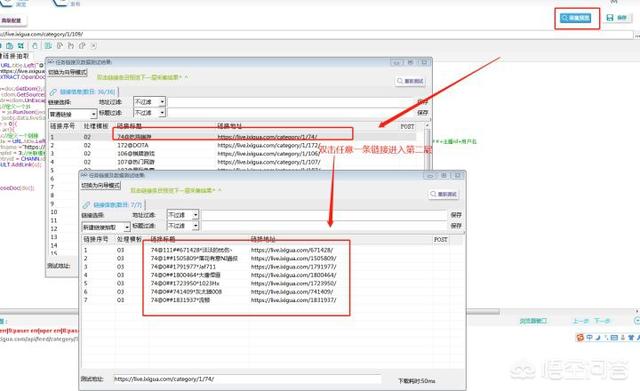
Task: Click the orange S input method tray icon
Action: [580, 337]
